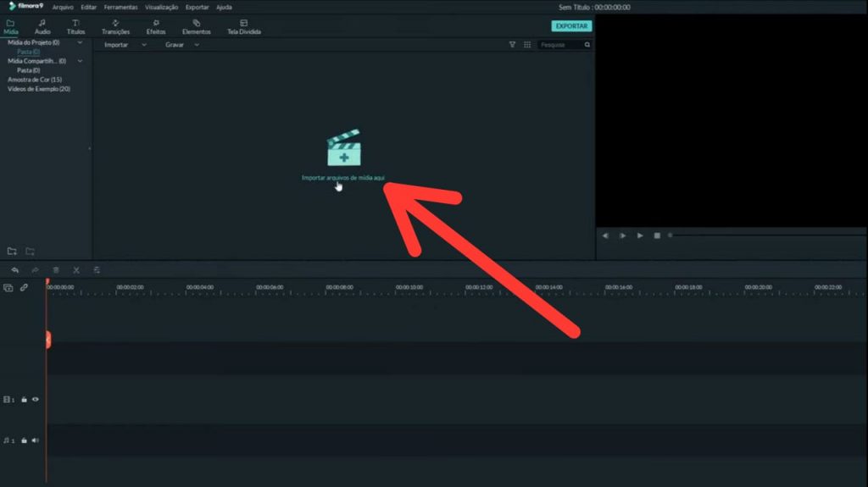Viewport: 868px width, 487px height.
Task: Open the Gravar dropdown
Action: click(x=182, y=45)
